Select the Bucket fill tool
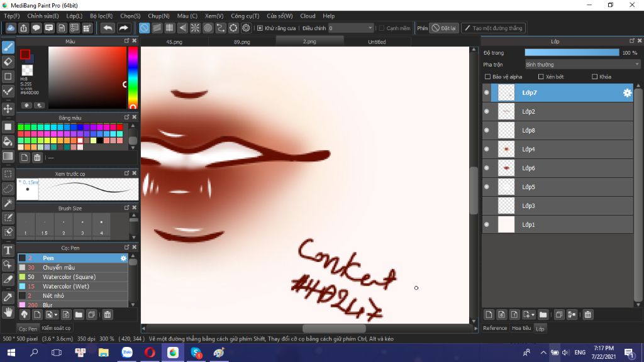The height and width of the screenshot is (362, 644). point(8,141)
